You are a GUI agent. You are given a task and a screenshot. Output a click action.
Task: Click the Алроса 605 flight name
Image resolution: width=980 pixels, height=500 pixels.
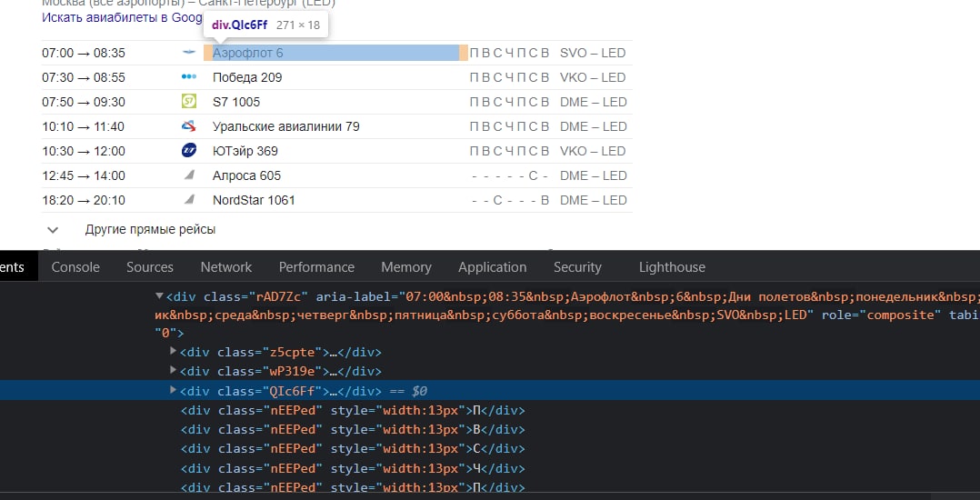pos(247,175)
